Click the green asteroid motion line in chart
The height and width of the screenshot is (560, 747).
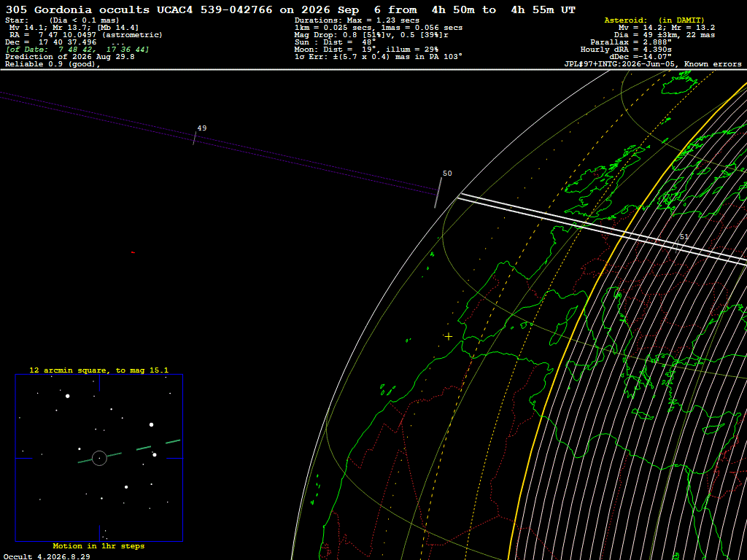tap(129, 451)
